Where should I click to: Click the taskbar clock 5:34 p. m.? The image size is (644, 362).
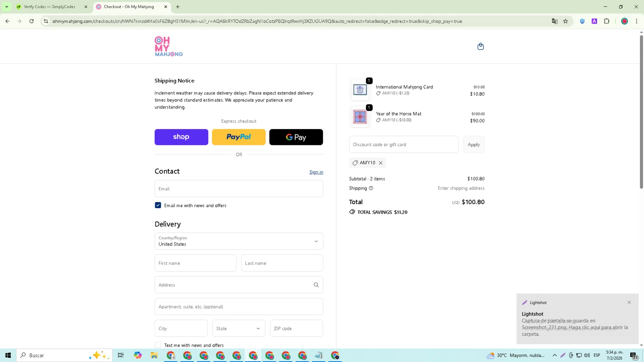(x=614, y=355)
